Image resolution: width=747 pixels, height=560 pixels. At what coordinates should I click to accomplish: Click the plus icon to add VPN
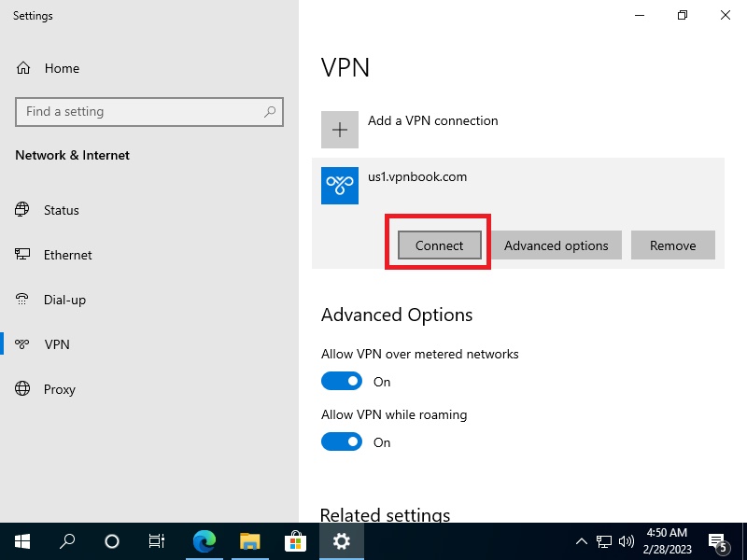(340, 130)
